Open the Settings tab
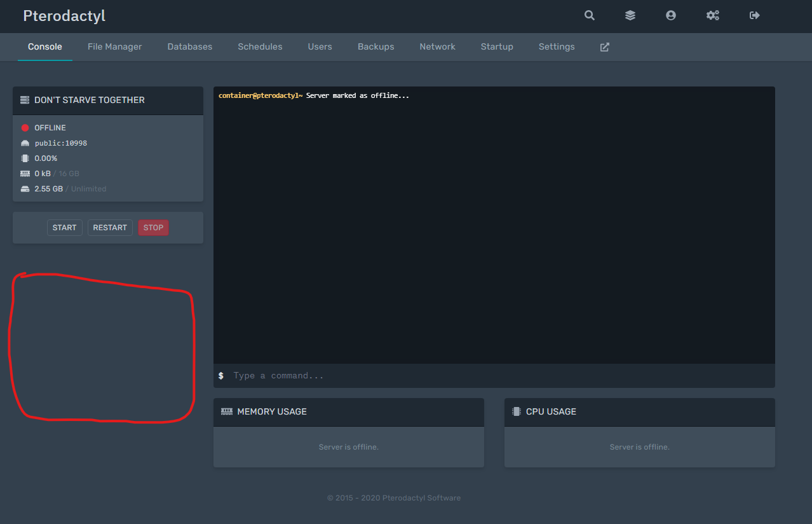The width and height of the screenshot is (812, 524). [557, 46]
